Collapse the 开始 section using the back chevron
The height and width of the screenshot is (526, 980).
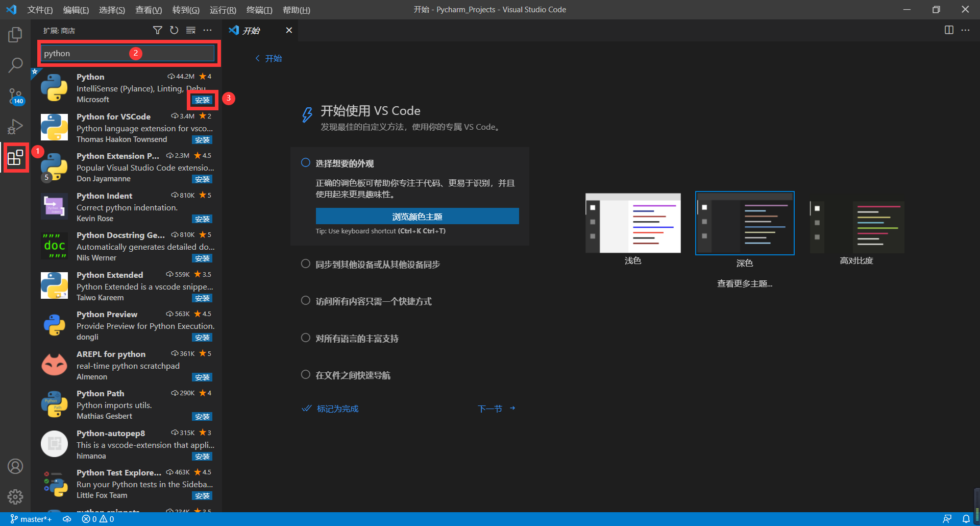click(258, 58)
